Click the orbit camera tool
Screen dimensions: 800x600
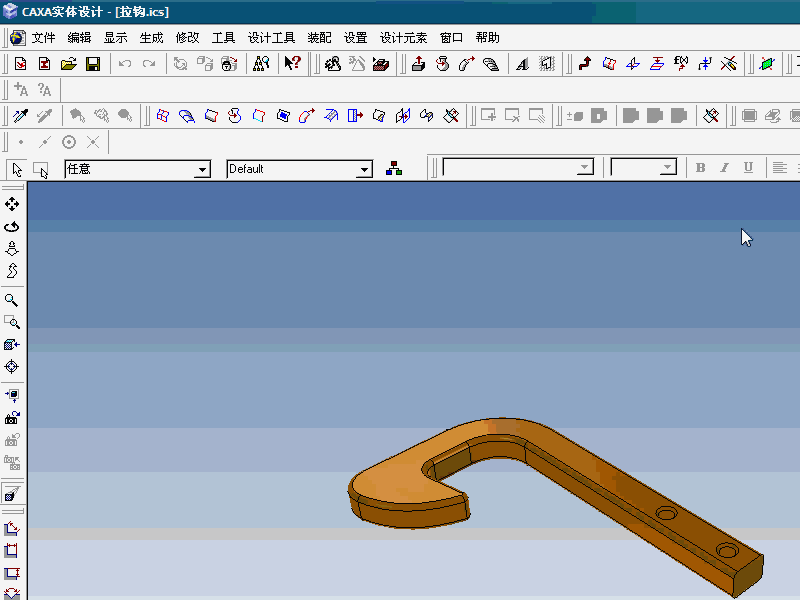point(12,227)
